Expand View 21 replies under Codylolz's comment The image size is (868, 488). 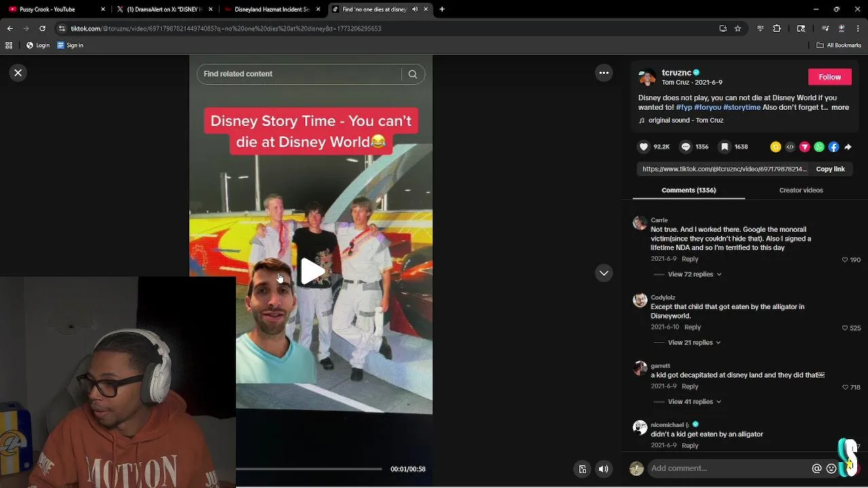pos(694,342)
